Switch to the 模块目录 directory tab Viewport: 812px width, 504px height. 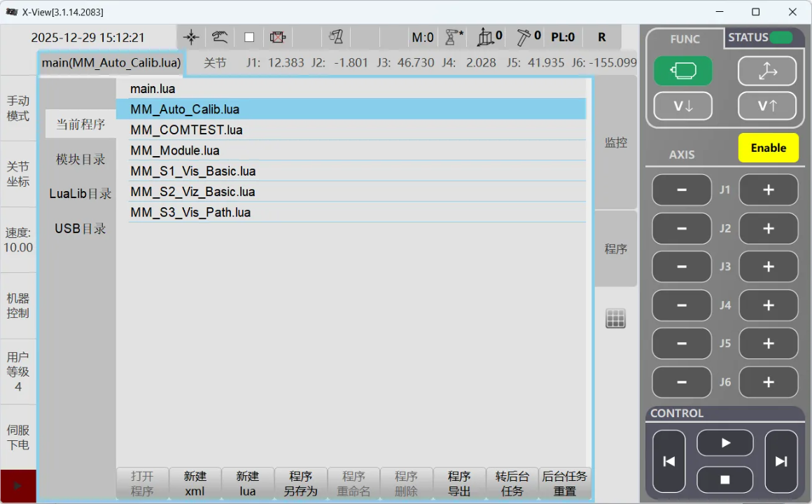coord(79,159)
